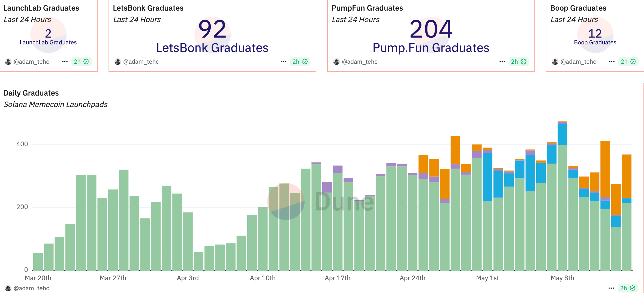
Task: Click the Apr 3rd x-axis label
Action: [188, 278]
